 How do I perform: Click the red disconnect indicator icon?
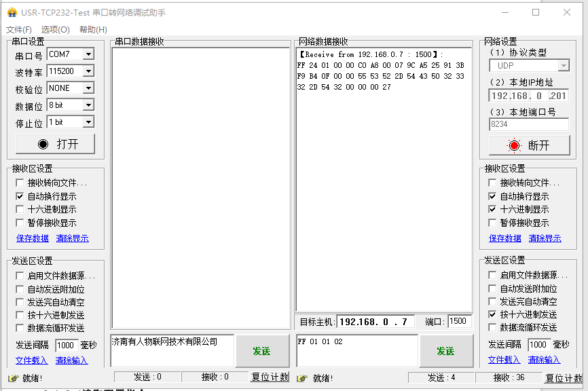(x=514, y=145)
